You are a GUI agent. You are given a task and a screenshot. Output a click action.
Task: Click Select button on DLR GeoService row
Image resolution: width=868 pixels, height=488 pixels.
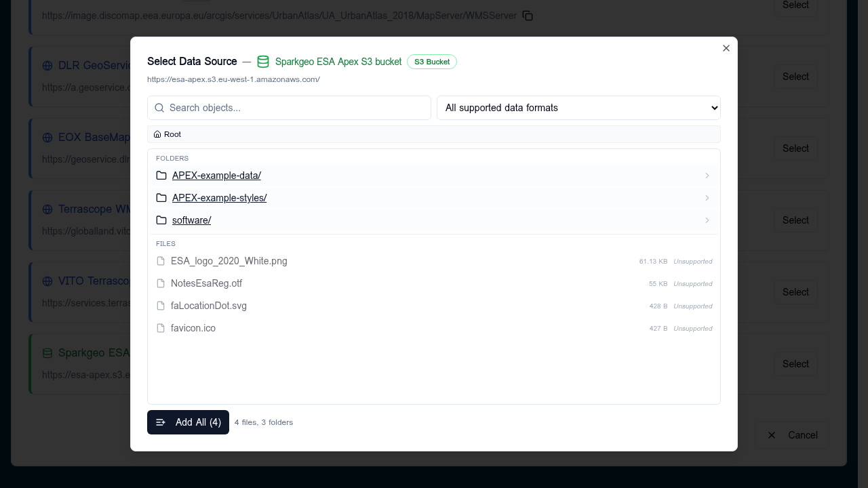[x=795, y=77]
